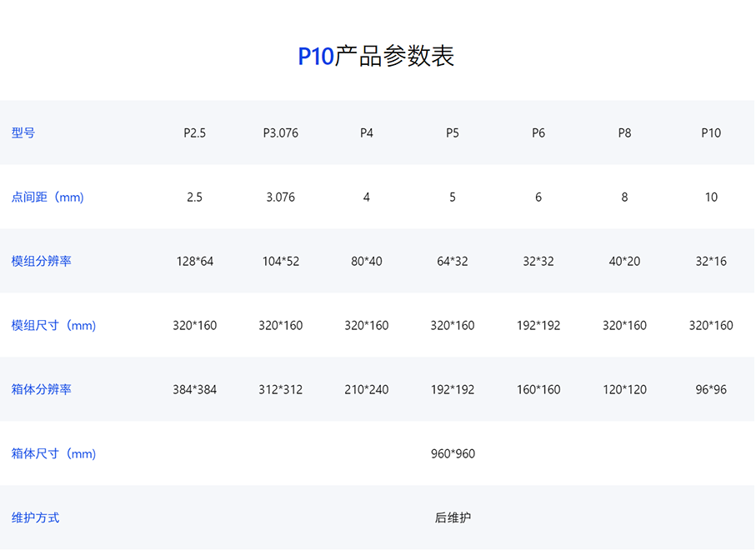Screen dimensions: 756x550
Task: Select the 210*240 cabinet resolution value
Action: pyautogui.click(x=367, y=389)
